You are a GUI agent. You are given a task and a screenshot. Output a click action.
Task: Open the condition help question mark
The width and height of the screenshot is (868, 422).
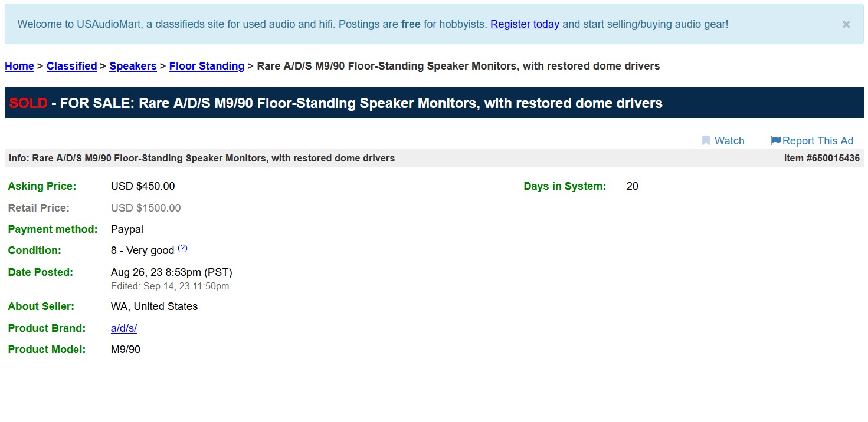pos(182,248)
